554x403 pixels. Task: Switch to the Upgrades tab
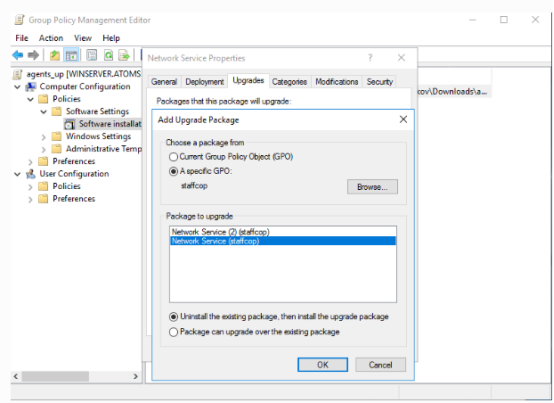click(x=248, y=81)
